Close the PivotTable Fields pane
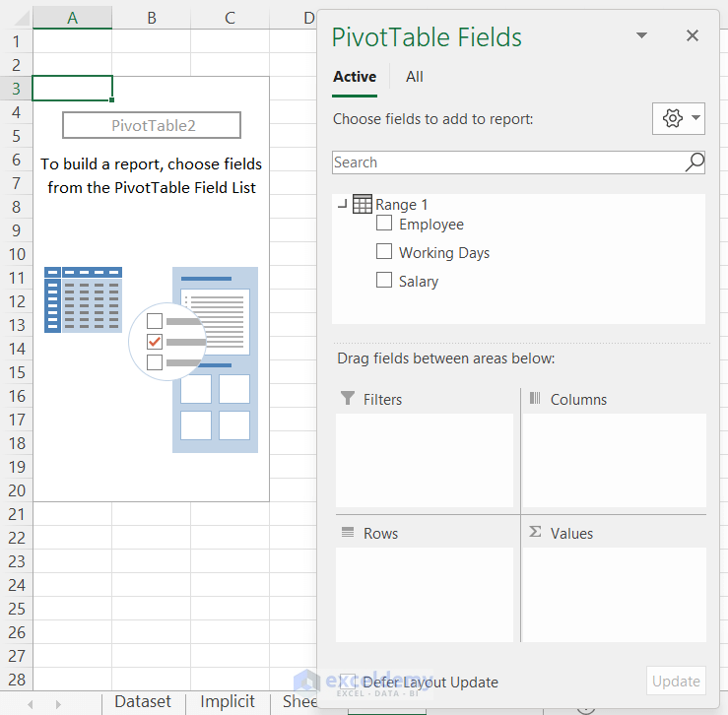This screenshot has height=715, width=728. tap(693, 35)
